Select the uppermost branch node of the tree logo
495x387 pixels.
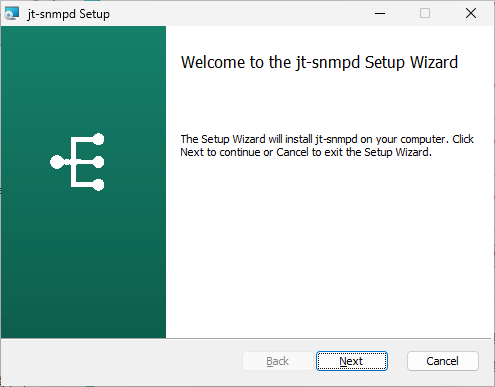(x=98, y=139)
